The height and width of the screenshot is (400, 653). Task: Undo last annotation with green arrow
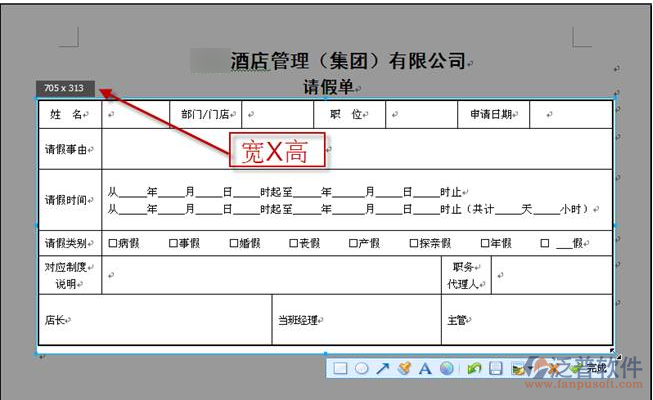coord(475,368)
